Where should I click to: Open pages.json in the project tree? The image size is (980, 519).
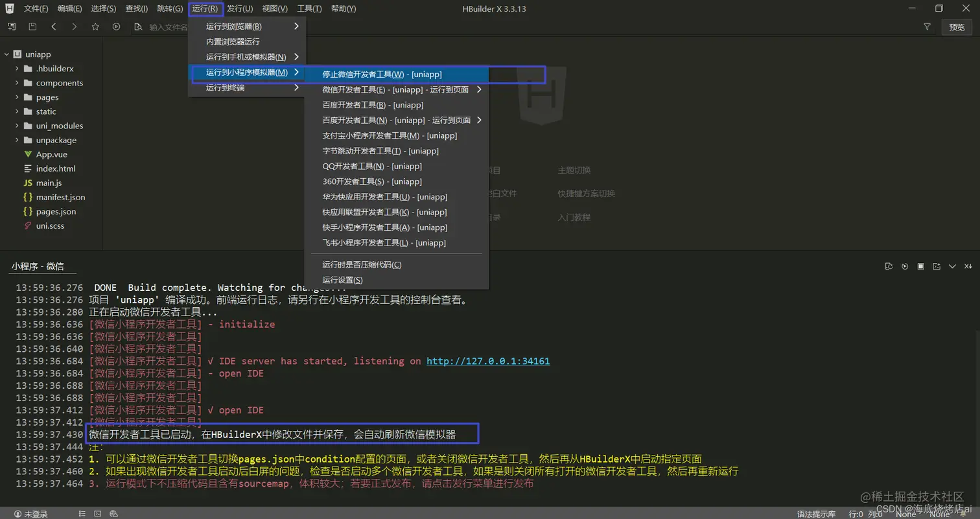point(56,211)
